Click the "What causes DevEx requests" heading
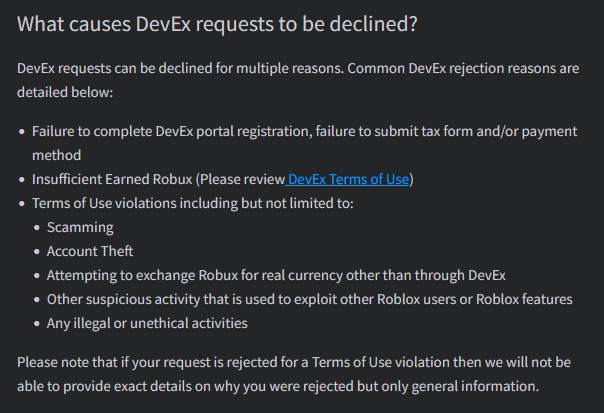This screenshot has height=413, width=604. tap(217, 24)
